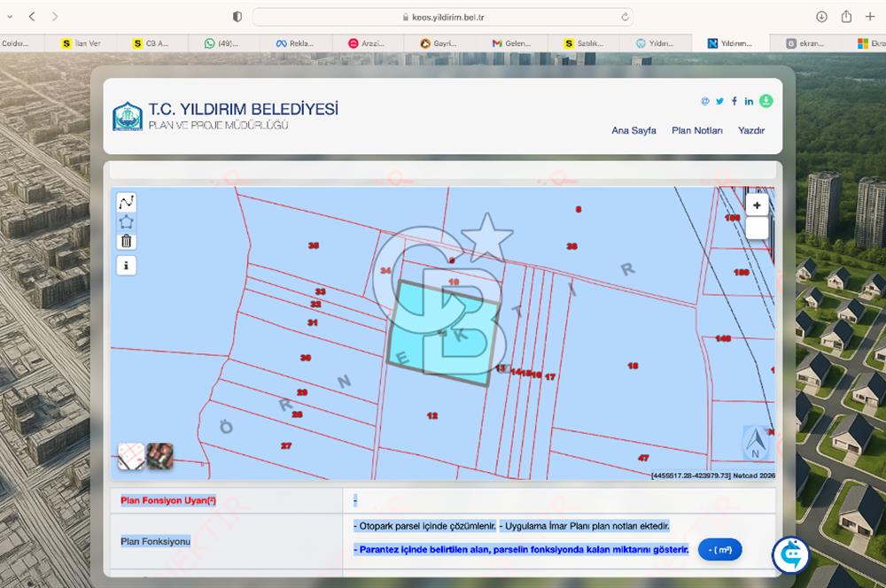Viewport: 886px width, 588px height.
Task: Open the Facebook social icon
Action: [734, 101]
